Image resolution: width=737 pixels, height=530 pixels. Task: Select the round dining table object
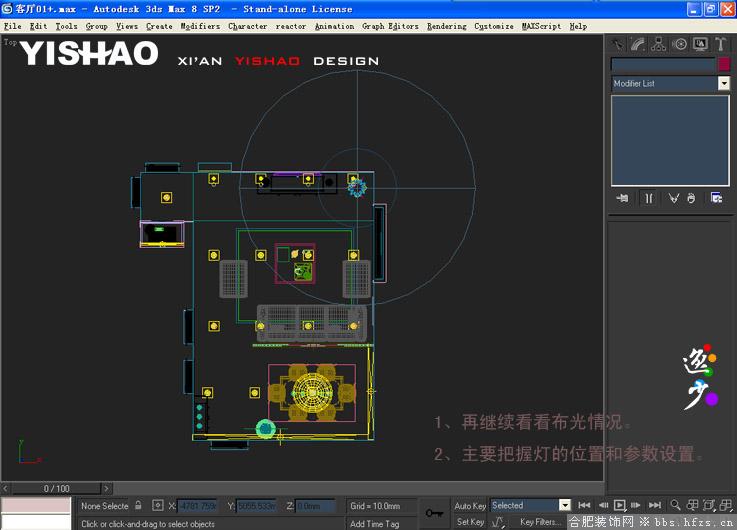[313, 391]
